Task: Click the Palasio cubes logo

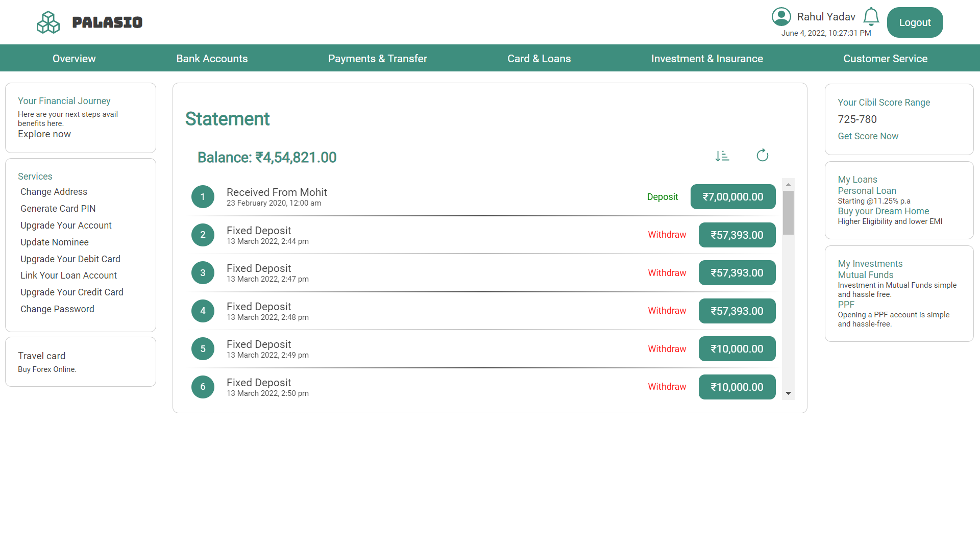Action: pyautogui.click(x=48, y=22)
